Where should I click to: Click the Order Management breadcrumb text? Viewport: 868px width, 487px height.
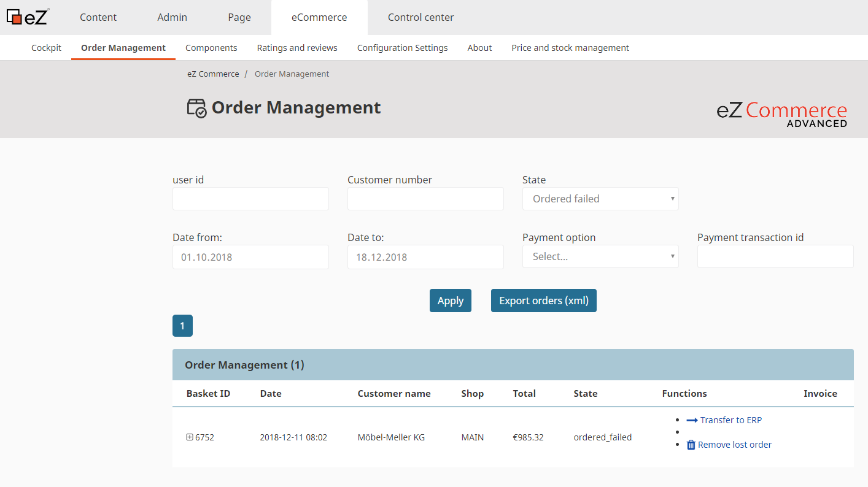click(292, 74)
